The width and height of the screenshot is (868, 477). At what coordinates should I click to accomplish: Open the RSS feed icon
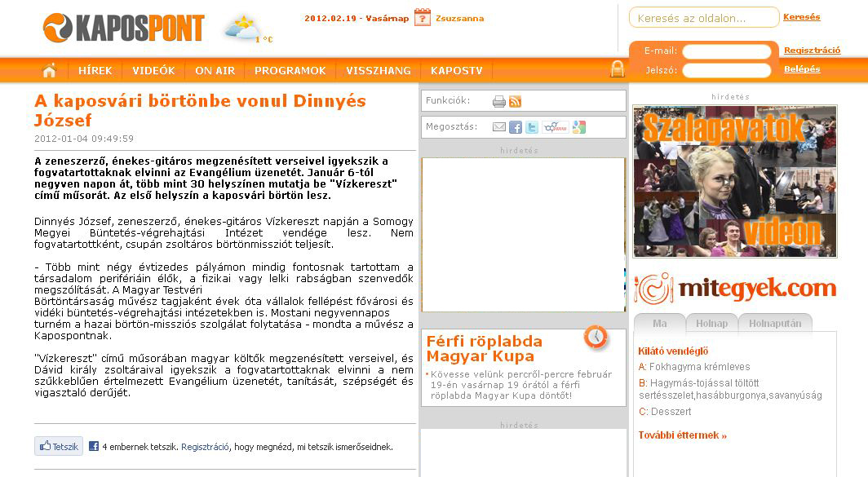[x=516, y=101]
